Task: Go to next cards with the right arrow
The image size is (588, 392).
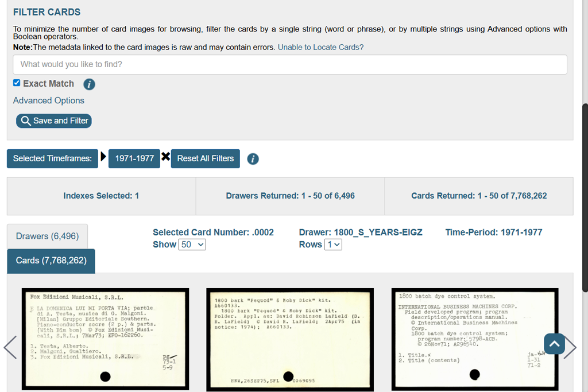Action: point(570,347)
